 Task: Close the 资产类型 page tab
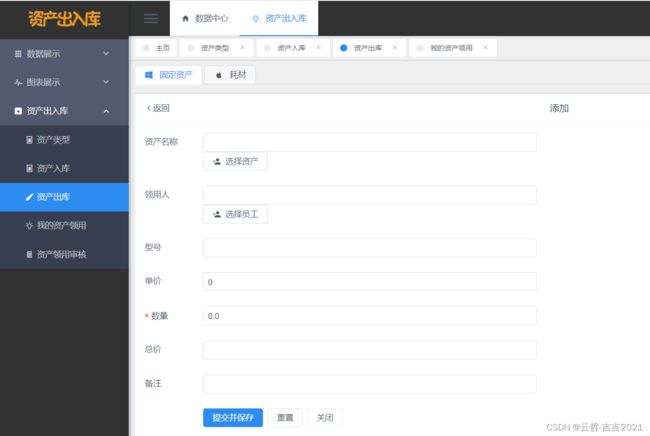pyautogui.click(x=242, y=47)
